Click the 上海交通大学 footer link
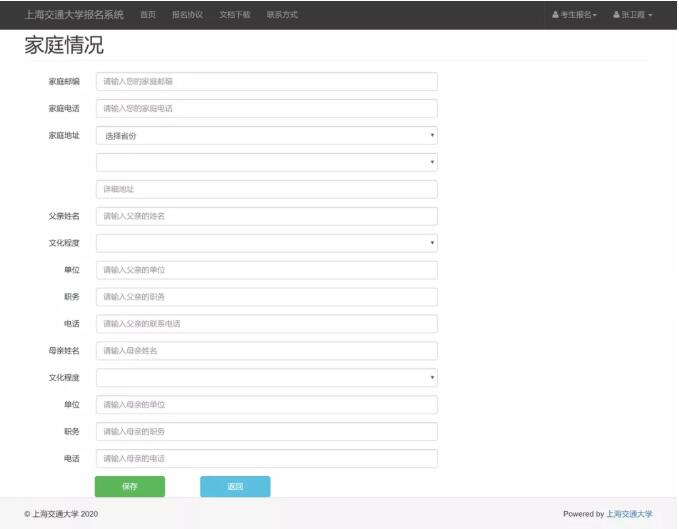679x529 pixels. tap(629, 514)
